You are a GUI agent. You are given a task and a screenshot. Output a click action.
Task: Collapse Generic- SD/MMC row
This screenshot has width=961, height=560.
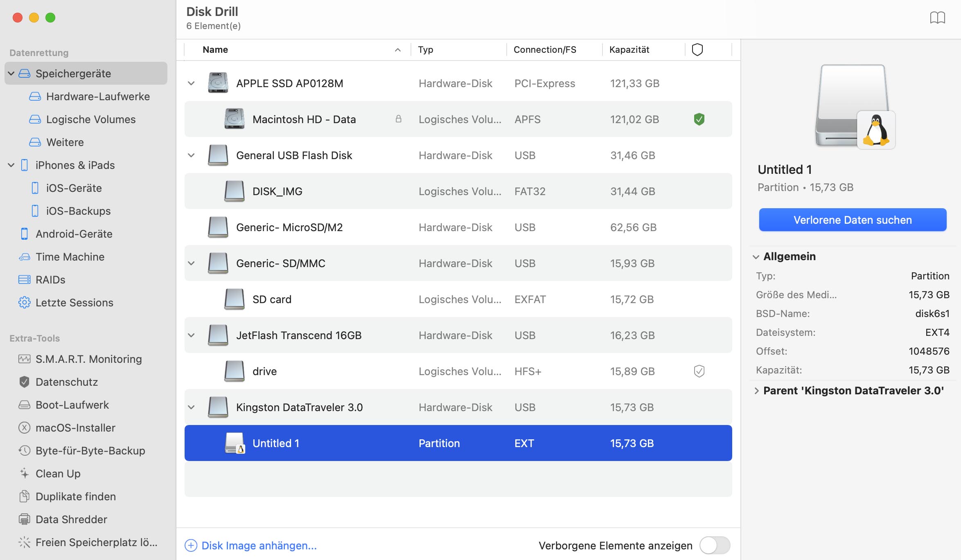pos(191,263)
